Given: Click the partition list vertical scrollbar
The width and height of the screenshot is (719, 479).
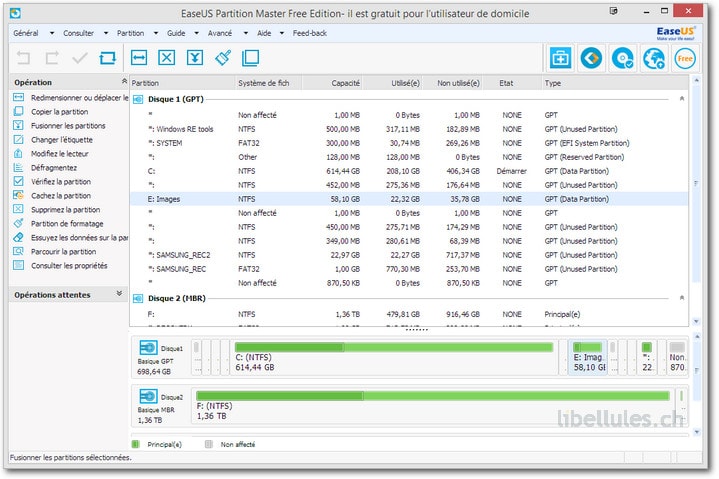Looking at the screenshot, I should pyautogui.click(x=696, y=183).
